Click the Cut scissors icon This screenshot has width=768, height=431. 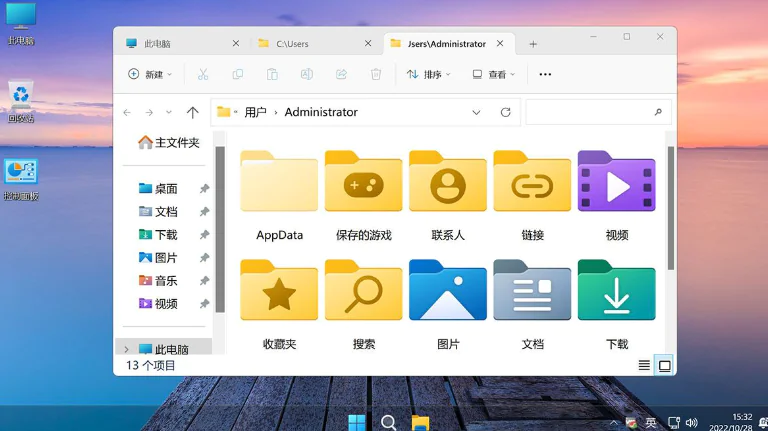(203, 74)
